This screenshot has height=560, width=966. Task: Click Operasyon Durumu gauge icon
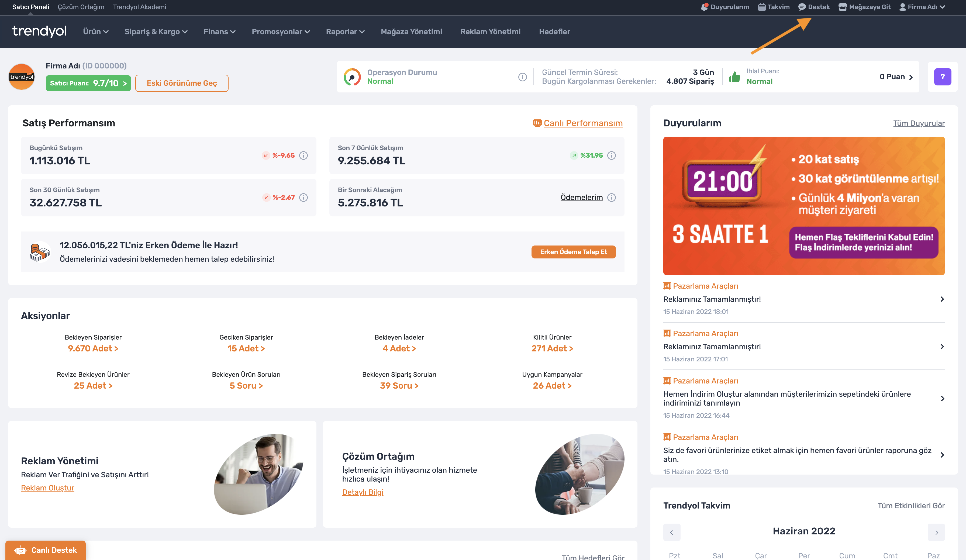352,77
